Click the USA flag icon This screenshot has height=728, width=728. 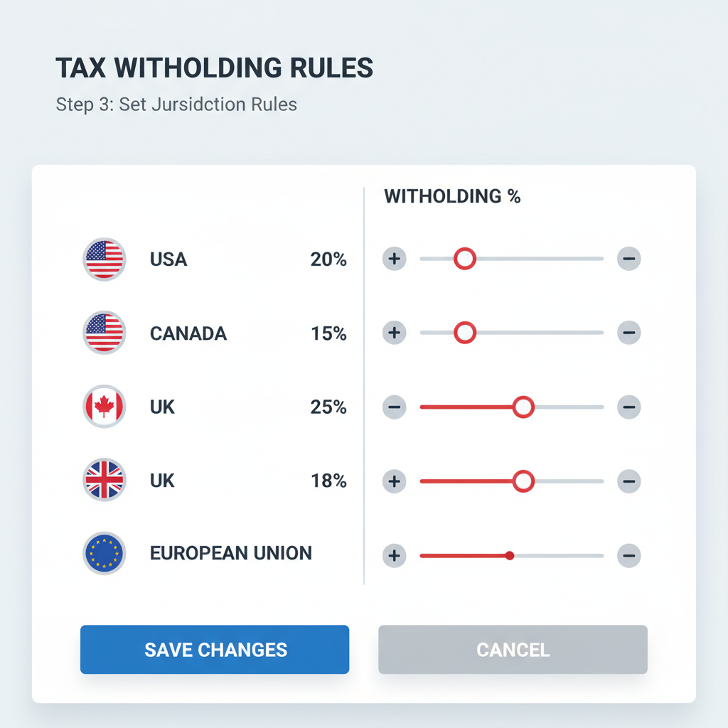pyautogui.click(x=104, y=259)
